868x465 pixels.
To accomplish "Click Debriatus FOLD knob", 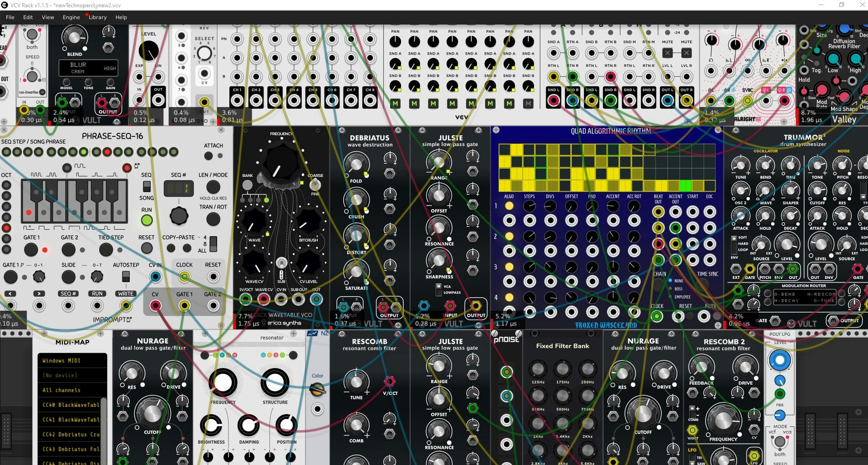I will coord(356,164).
